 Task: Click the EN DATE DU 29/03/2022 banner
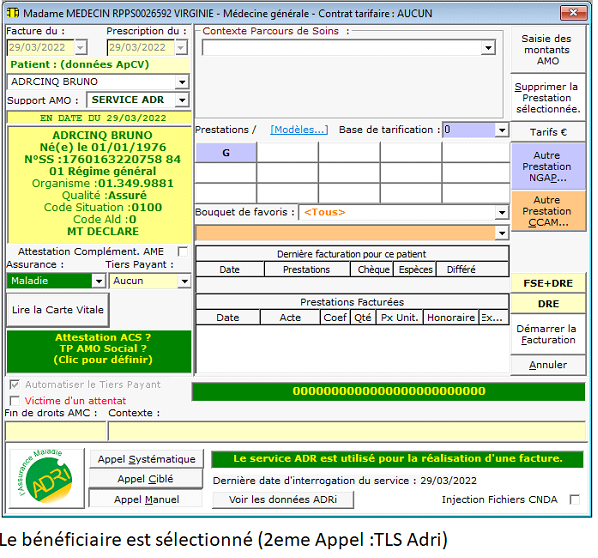tap(100, 117)
